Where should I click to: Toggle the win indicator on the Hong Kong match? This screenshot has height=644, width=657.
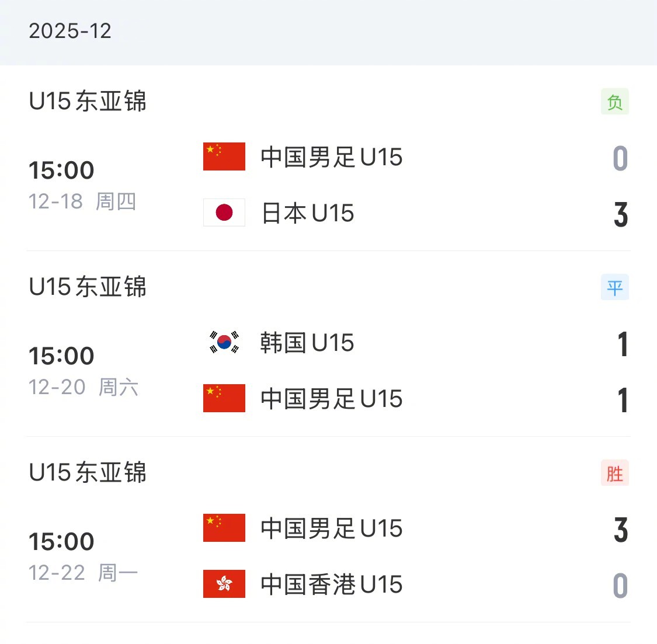[615, 473]
